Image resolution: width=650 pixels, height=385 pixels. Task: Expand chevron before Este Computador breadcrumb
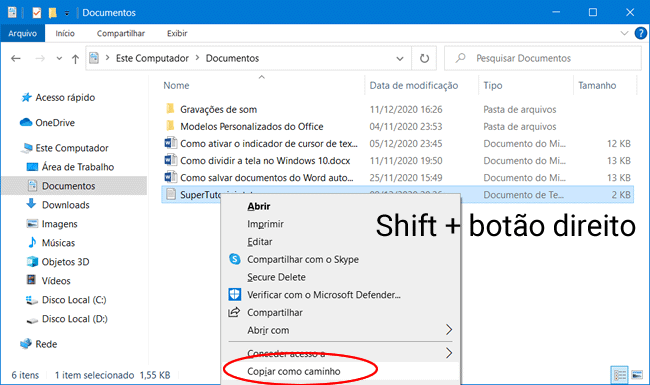107,58
